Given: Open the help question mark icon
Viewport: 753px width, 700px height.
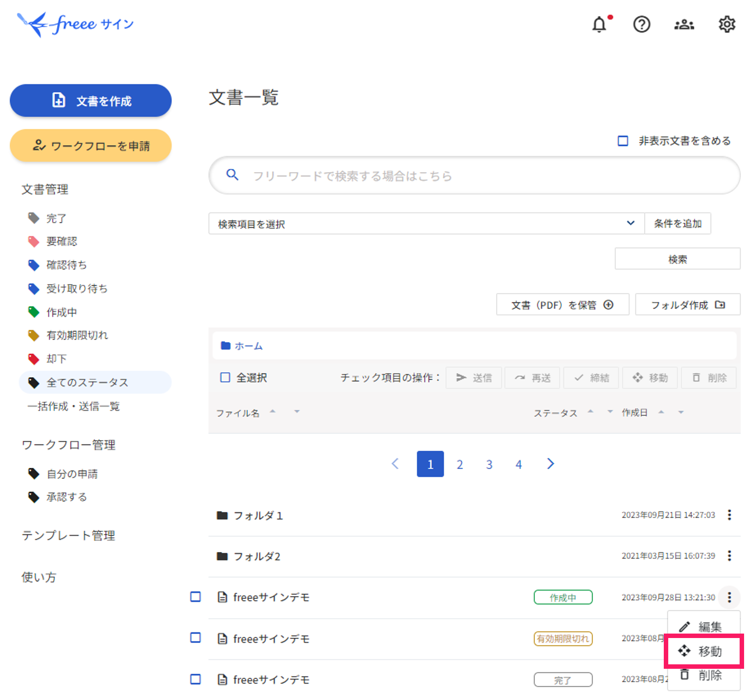Looking at the screenshot, I should (x=641, y=25).
